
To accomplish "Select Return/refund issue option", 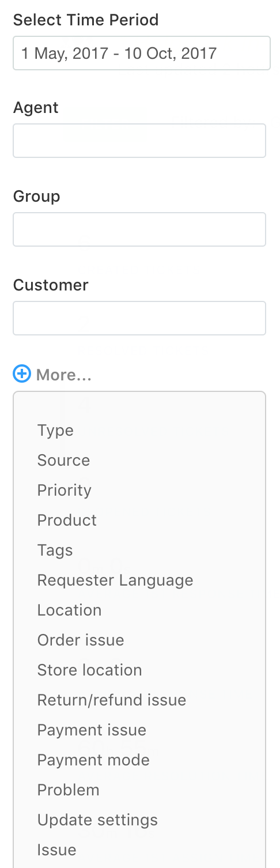I will (x=112, y=700).
